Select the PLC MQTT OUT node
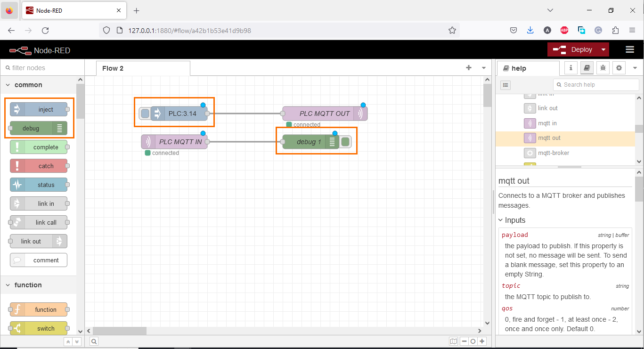Image resolution: width=644 pixels, height=349 pixels. [325, 114]
